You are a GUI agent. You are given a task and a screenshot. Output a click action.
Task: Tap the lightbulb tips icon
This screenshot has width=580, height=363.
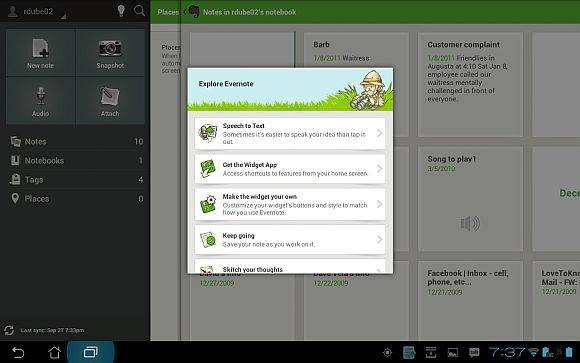click(x=121, y=10)
